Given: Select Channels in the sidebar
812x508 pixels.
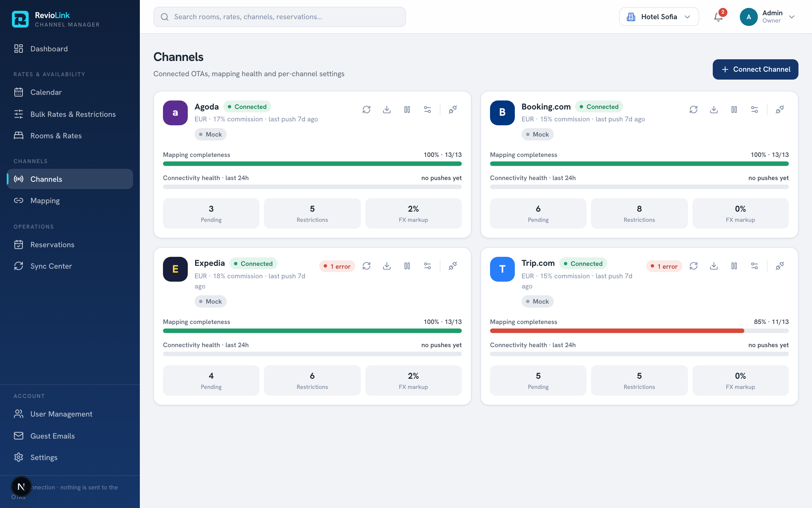Looking at the screenshot, I should [x=70, y=179].
